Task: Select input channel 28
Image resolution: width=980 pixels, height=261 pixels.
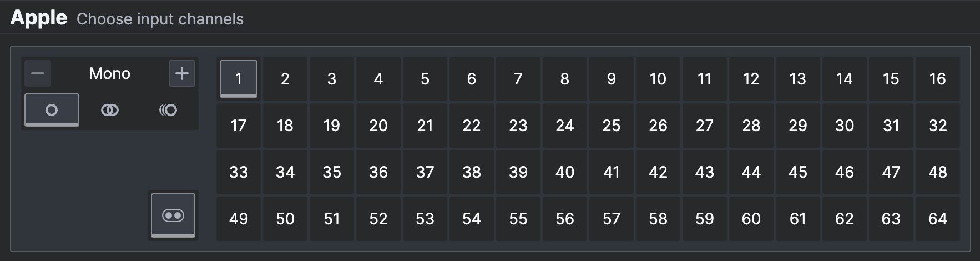Action: click(x=751, y=126)
